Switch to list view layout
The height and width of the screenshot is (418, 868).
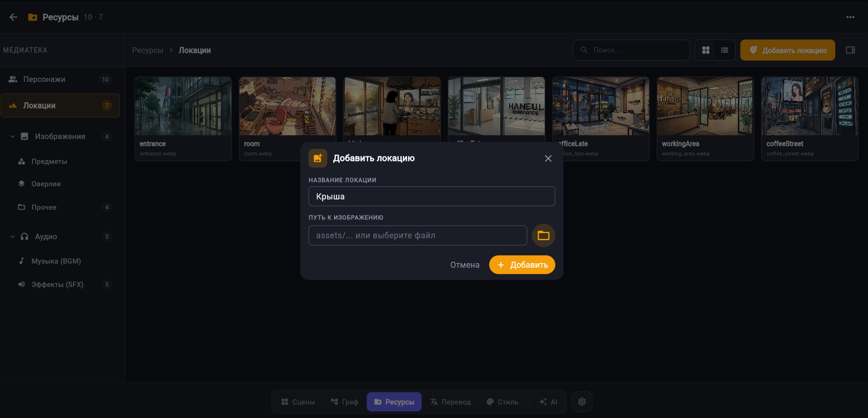click(724, 50)
